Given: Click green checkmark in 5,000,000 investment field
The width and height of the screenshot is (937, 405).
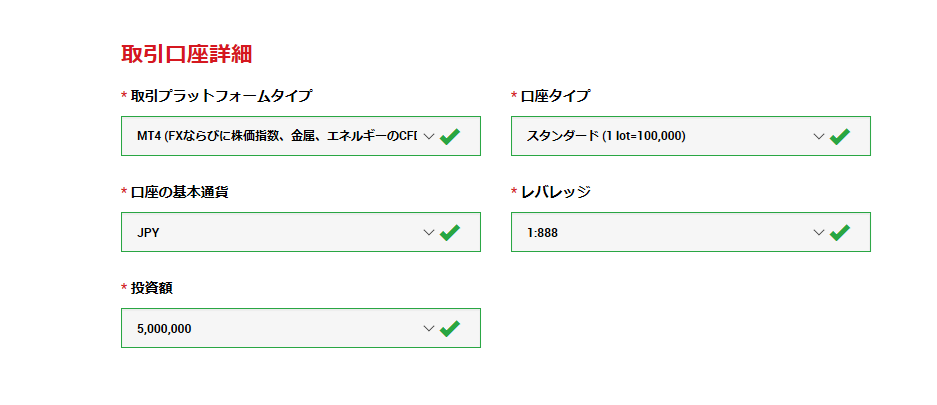Looking at the screenshot, I should (x=450, y=328).
